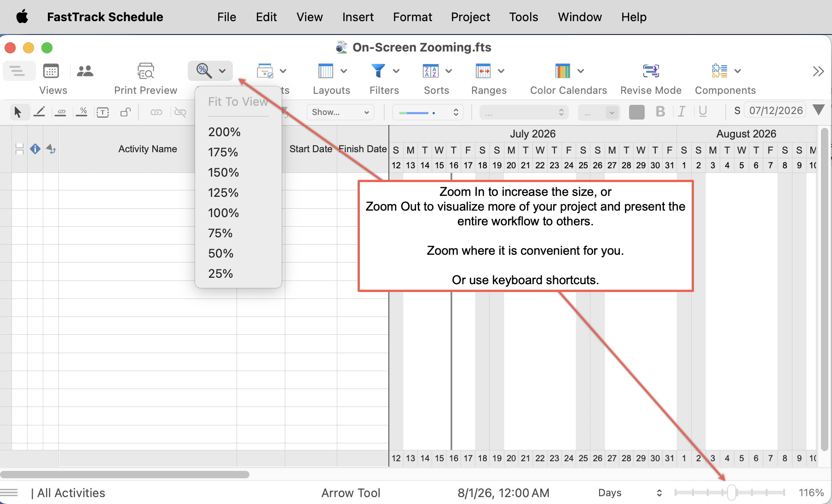
Task: Choose 200% zoom from the menu
Action: (238, 132)
